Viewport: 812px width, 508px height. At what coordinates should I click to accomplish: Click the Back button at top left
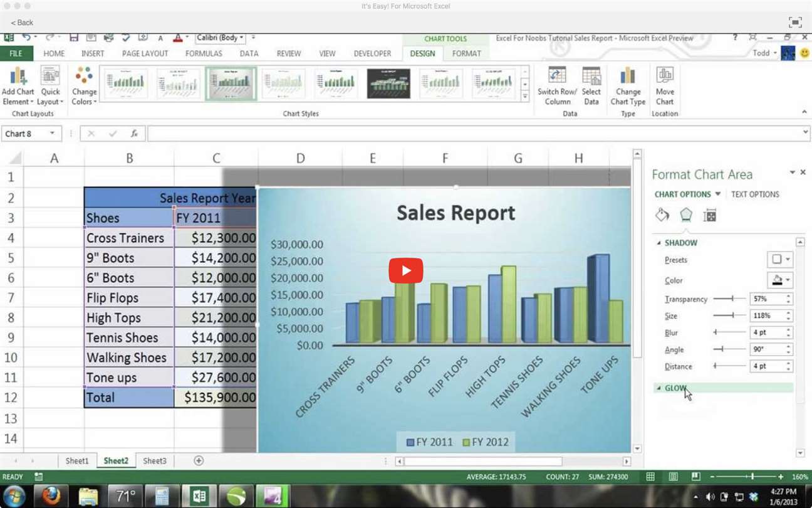(22, 22)
